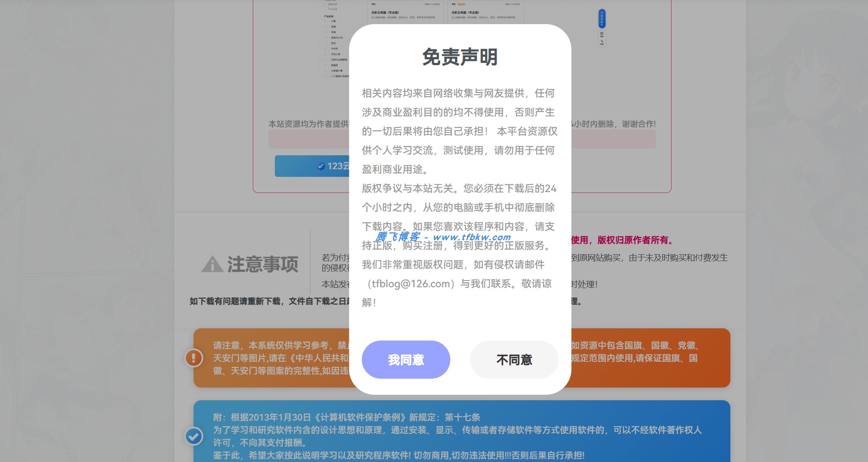Click the phone icon in the right floating toolbar
The width and height of the screenshot is (868, 462).
[602, 41]
